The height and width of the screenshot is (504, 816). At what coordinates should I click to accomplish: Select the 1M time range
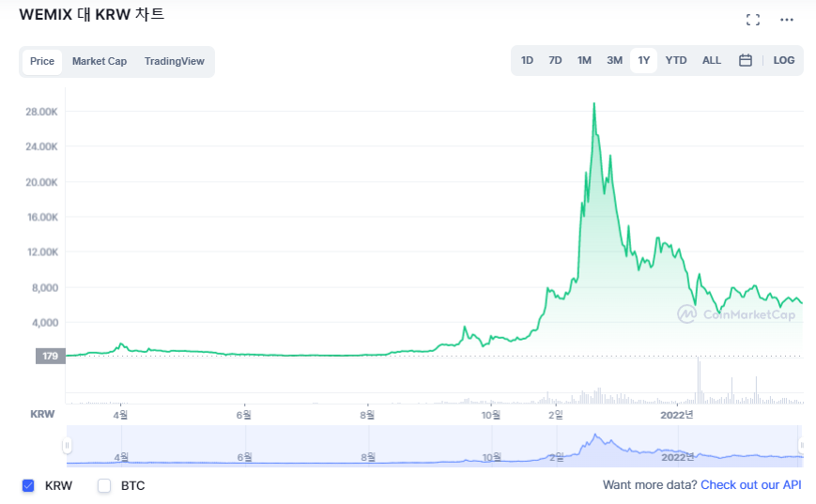coord(584,60)
